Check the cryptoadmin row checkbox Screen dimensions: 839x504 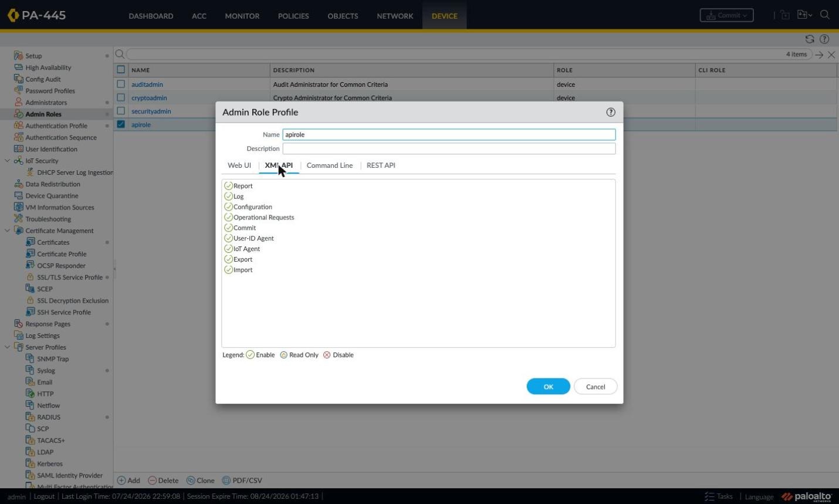tap(121, 97)
